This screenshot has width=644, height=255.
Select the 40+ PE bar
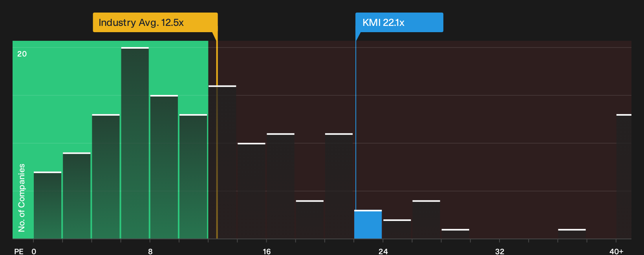coord(624,177)
